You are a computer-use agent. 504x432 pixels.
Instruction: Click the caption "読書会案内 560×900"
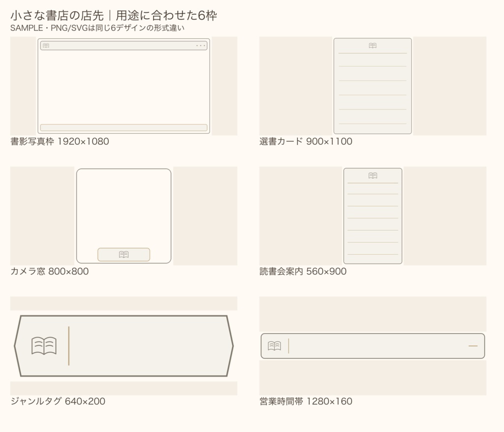click(x=303, y=271)
